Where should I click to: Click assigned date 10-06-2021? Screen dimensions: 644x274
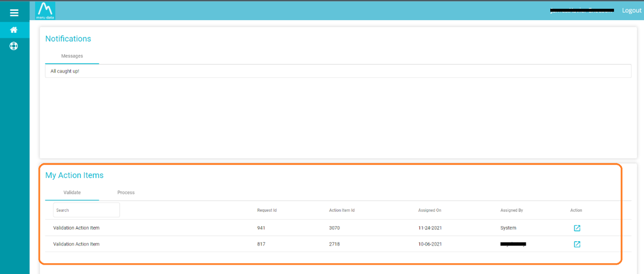point(430,244)
